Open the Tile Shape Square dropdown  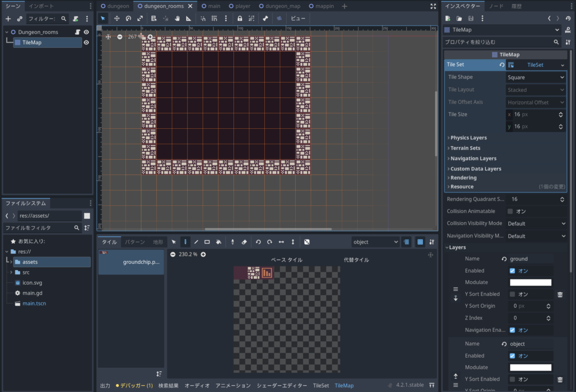point(535,78)
